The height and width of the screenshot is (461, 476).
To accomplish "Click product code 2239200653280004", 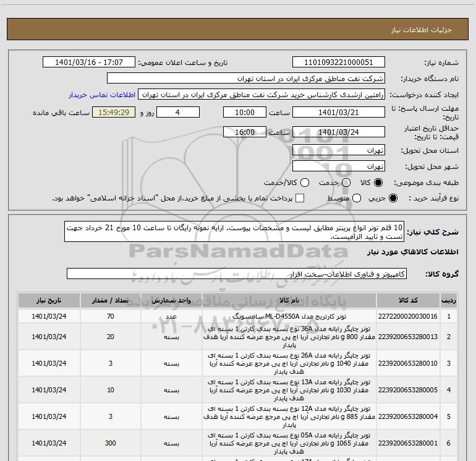I will 408,416.
